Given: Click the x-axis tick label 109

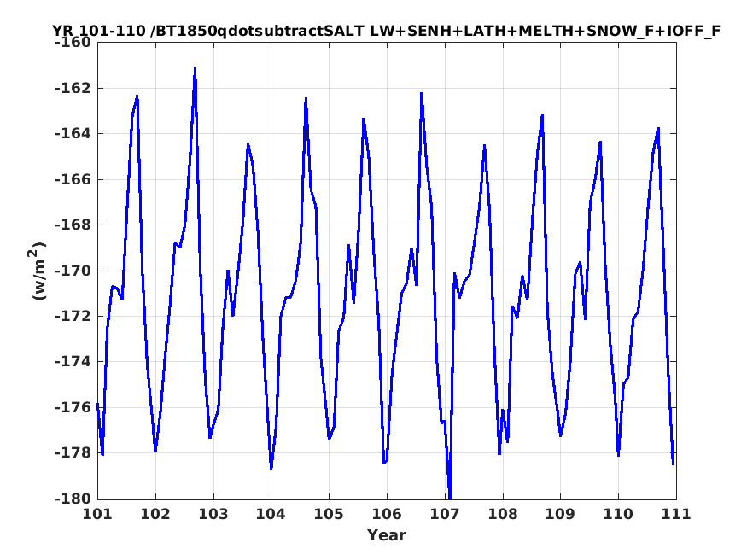Looking at the screenshot, I should (560, 514).
